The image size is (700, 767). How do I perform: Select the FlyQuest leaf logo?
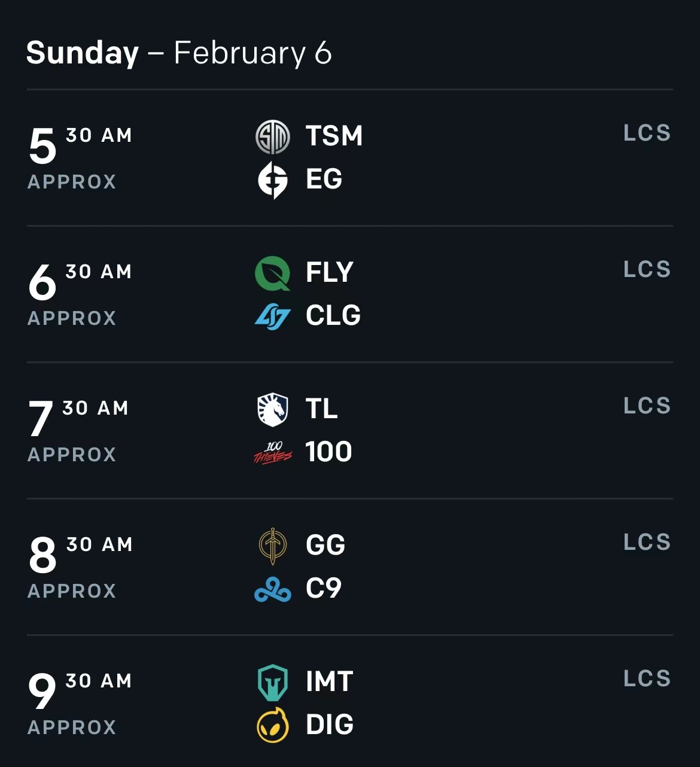(x=273, y=273)
